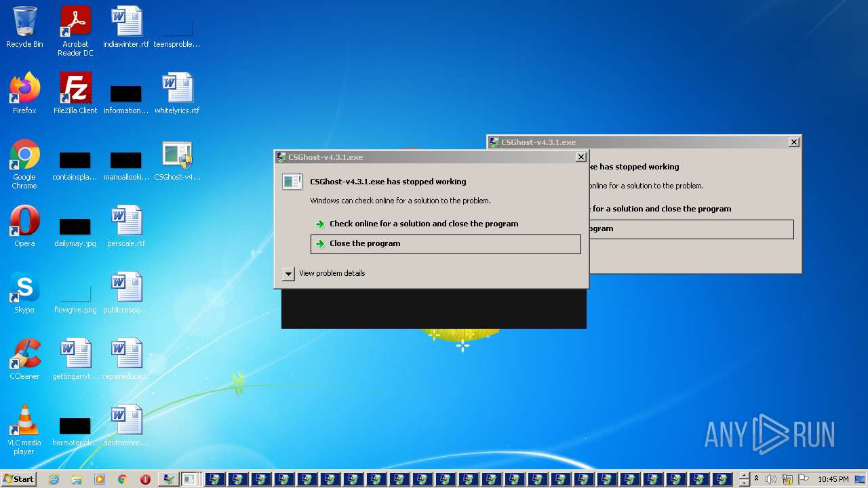Open Action Center flag icon
Screen dimensions: 868x488
pos(803,479)
